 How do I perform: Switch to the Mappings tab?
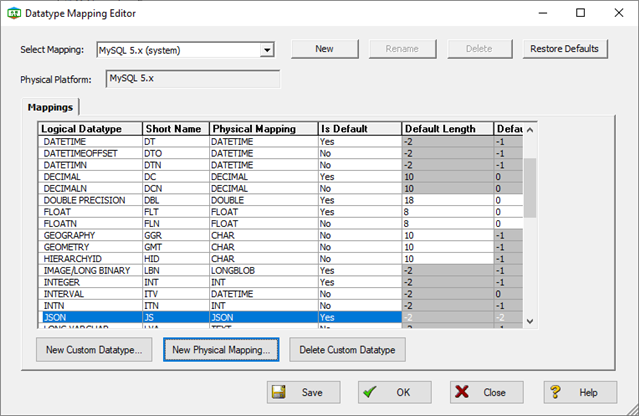50,107
